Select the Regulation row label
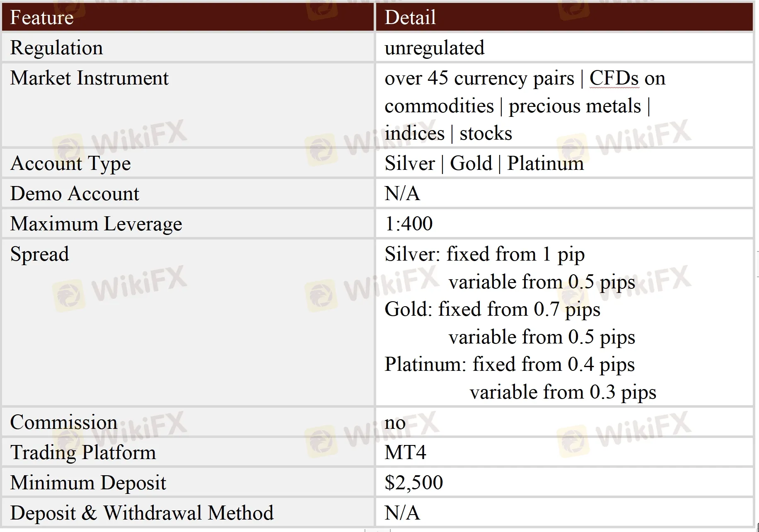Image resolution: width=759 pixels, height=532 pixels. (x=56, y=48)
